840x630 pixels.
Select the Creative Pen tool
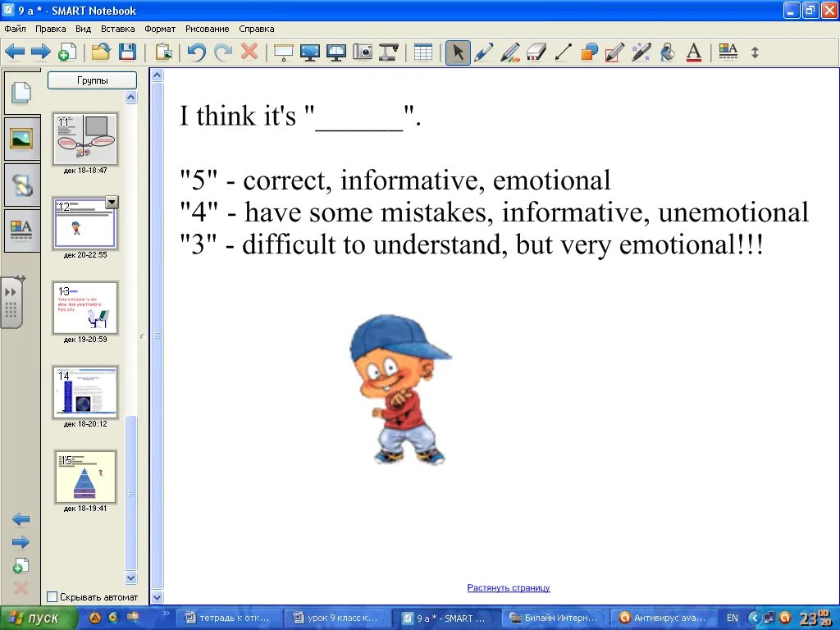coord(510,52)
